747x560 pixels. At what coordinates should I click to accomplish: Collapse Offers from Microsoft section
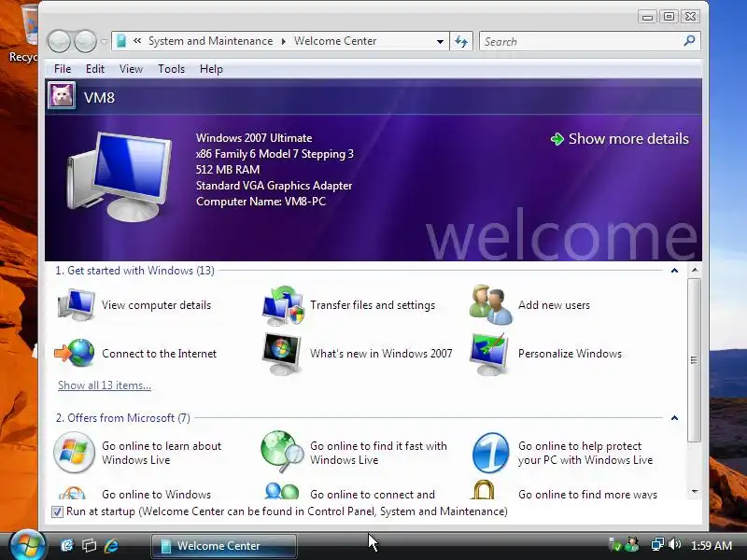674,418
